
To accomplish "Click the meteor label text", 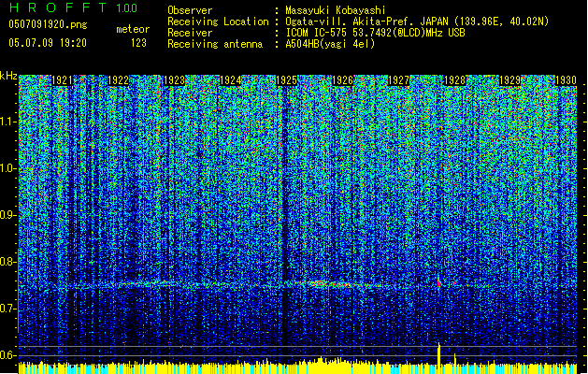I will (133, 29).
